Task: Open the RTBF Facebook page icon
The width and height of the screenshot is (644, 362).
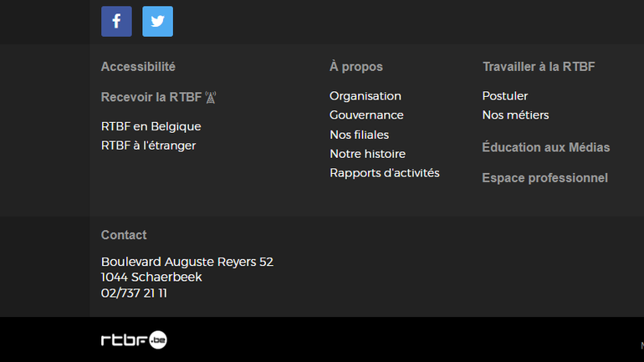Action: [116, 21]
